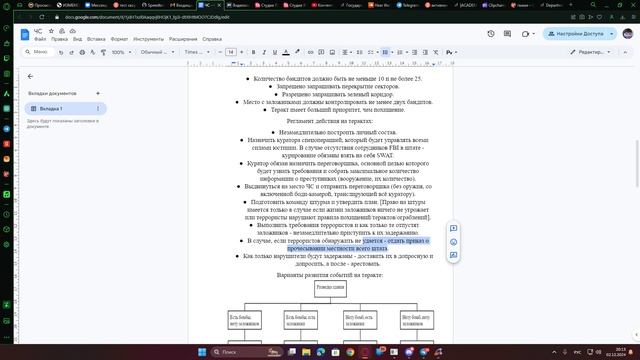Decrease the paragraph indent
The height and width of the screenshot is (360, 640).
point(414,52)
